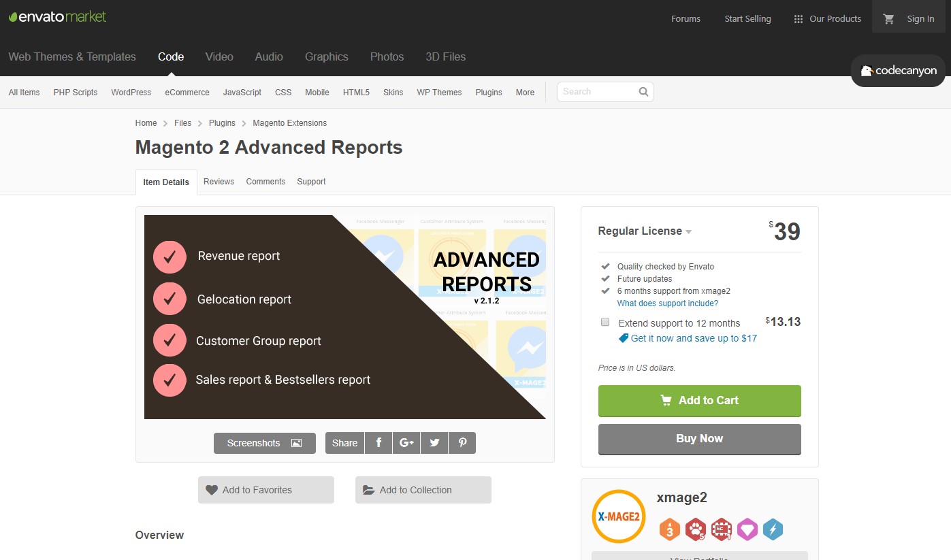Open the xmage2 author name link

coord(682,497)
